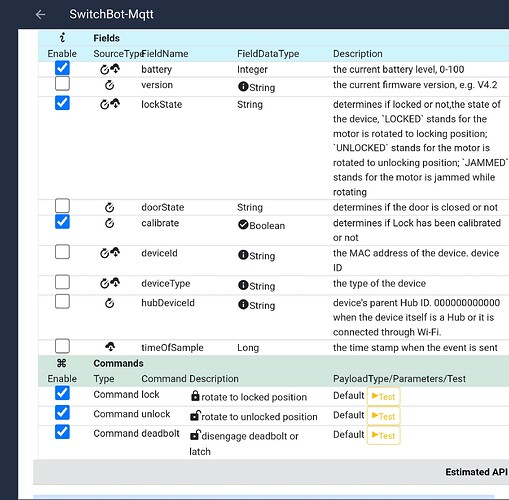
Task: Click the Long data type of timeOfSample
Action: pyautogui.click(x=248, y=348)
